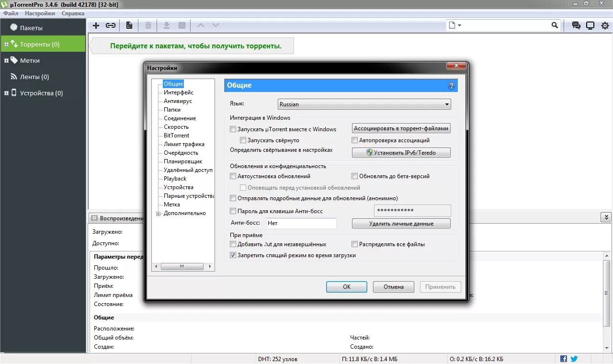The height and width of the screenshot is (364, 613).
Task: Open the Справка menu
Action: pyautogui.click(x=73, y=13)
